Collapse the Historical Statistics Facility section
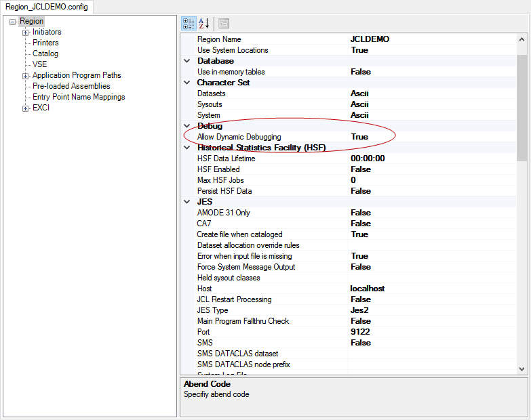This screenshot has height=420, width=531. coord(187,148)
